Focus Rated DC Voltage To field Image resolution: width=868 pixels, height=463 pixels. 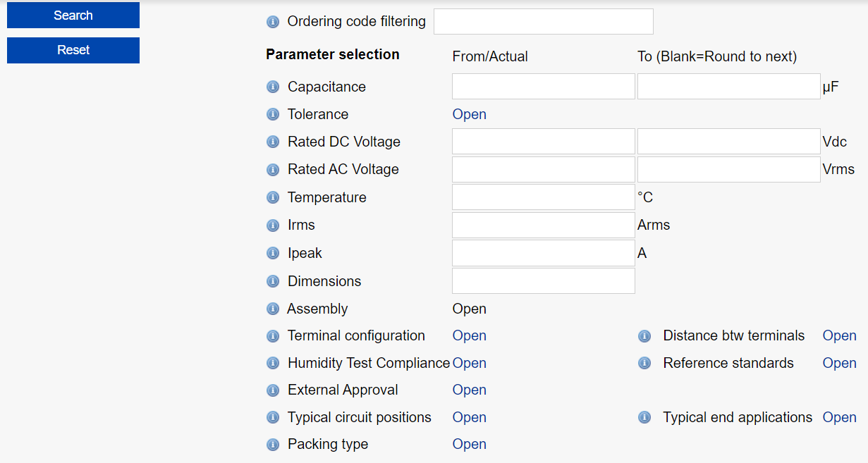729,142
